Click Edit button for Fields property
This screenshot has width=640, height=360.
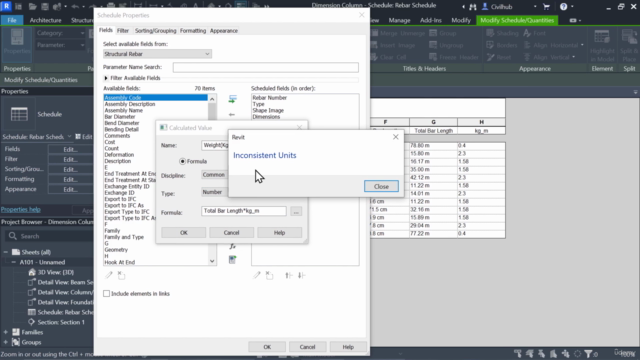tap(70, 149)
